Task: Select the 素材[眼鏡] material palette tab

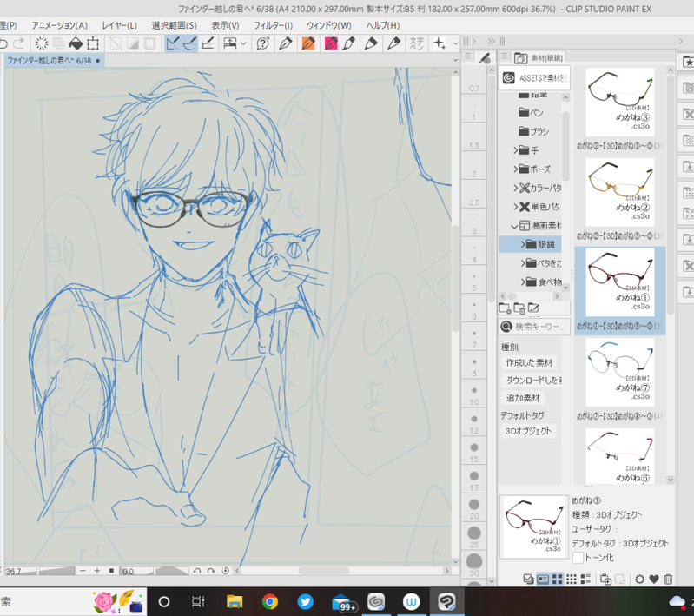Action: (539, 57)
